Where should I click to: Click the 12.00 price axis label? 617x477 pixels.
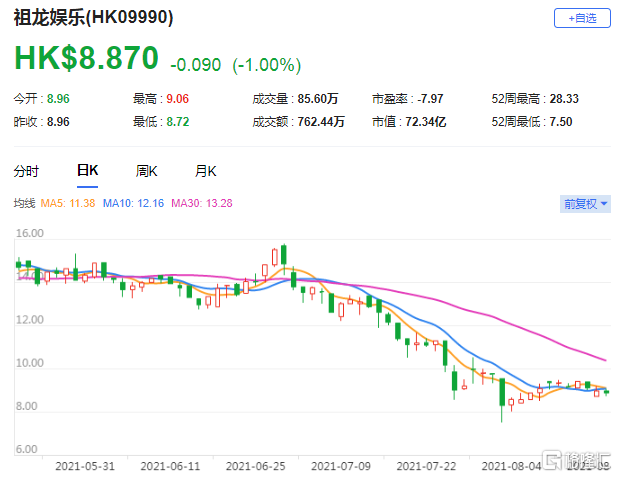30,320
